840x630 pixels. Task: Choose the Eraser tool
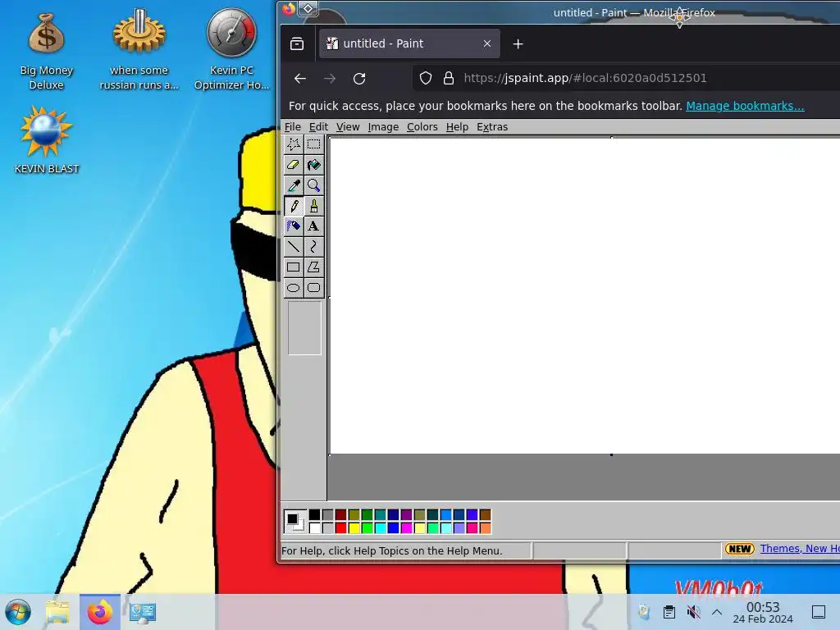293,164
